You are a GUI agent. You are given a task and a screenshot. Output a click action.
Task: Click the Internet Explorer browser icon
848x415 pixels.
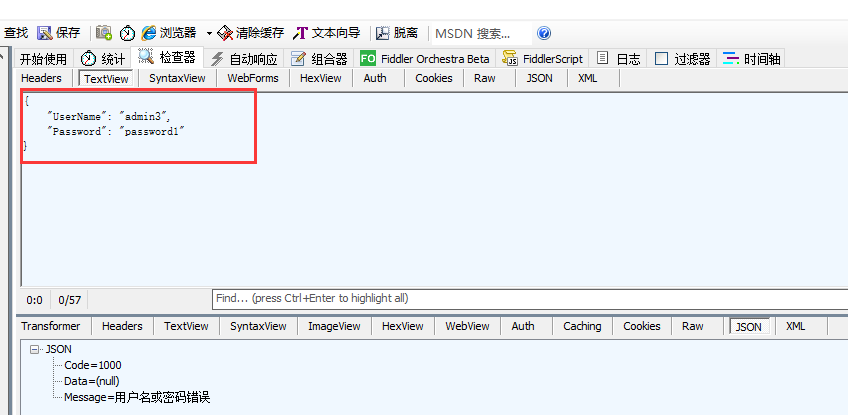pyautogui.click(x=149, y=33)
